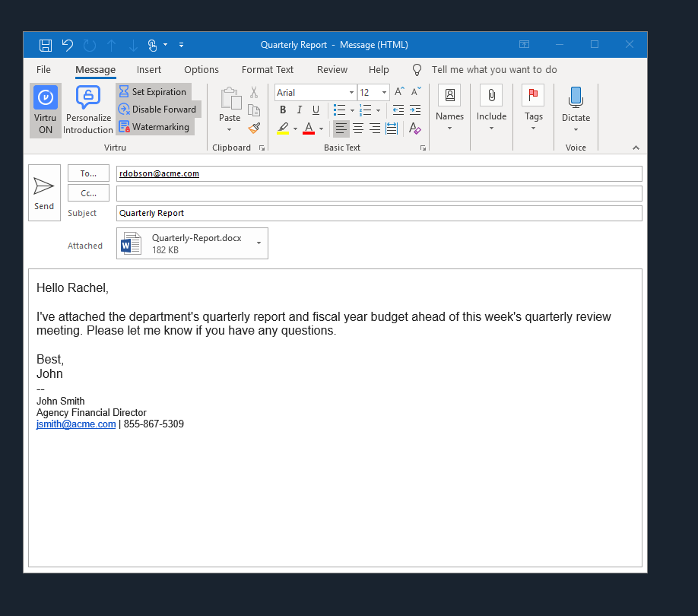Image resolution: width=698 pixels, height=616 pixels.
Task: Click the Watermarking option
Action: [x=154, y=127]
